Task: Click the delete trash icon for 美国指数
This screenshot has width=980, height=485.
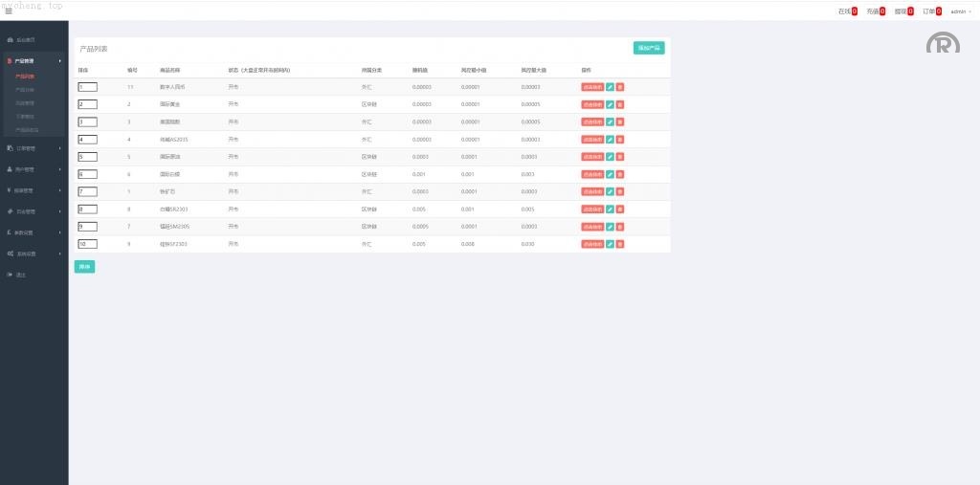Action: (620, 121)
